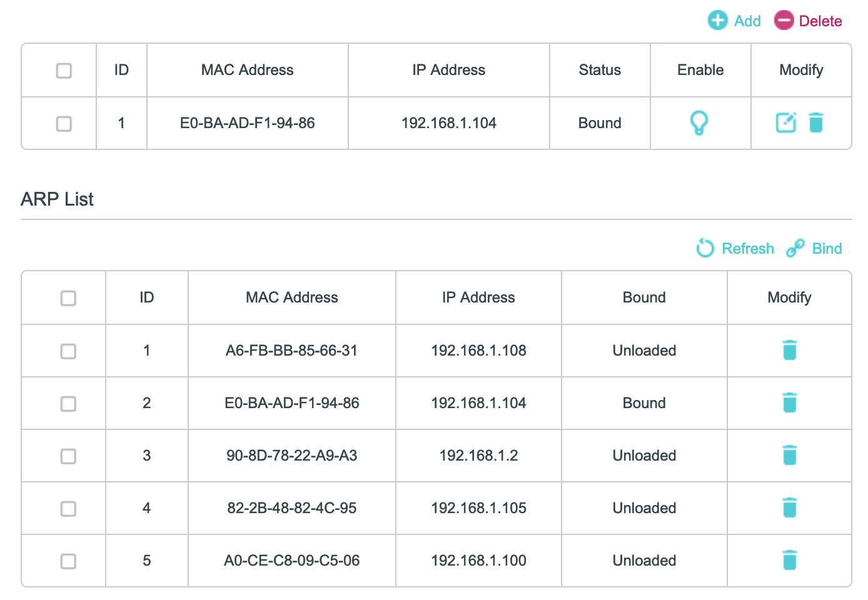Viewport: 868px width, 600px height.
Task: Delete binding entry 1 using trash icon
Action: [816, 122]
